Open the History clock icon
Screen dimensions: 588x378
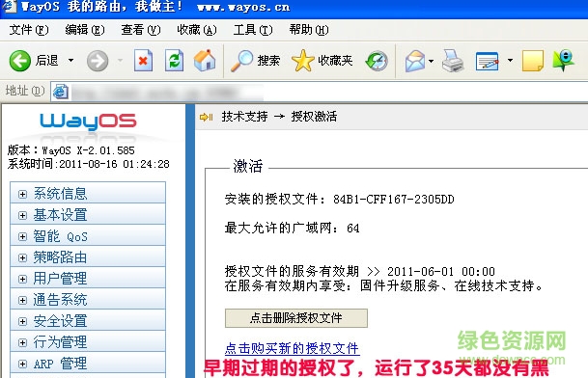click(x=377, y=61)
